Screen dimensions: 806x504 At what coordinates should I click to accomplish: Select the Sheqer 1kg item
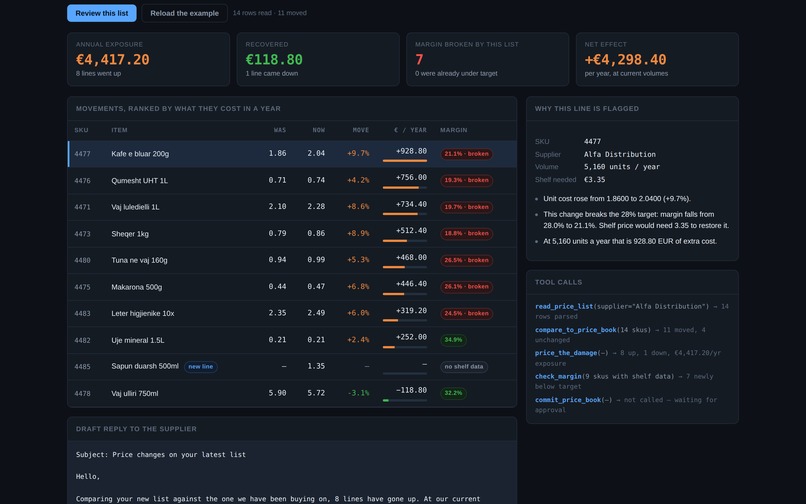coord(130,234)
